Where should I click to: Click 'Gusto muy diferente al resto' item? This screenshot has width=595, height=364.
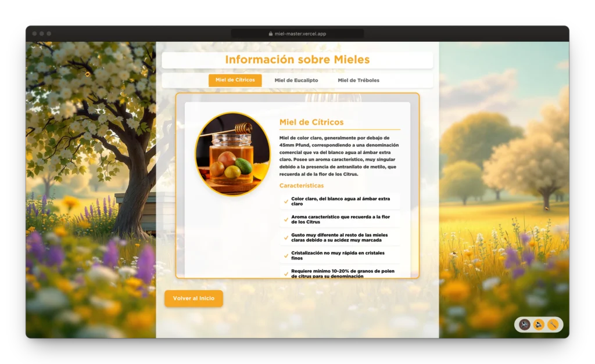(339, 237)
